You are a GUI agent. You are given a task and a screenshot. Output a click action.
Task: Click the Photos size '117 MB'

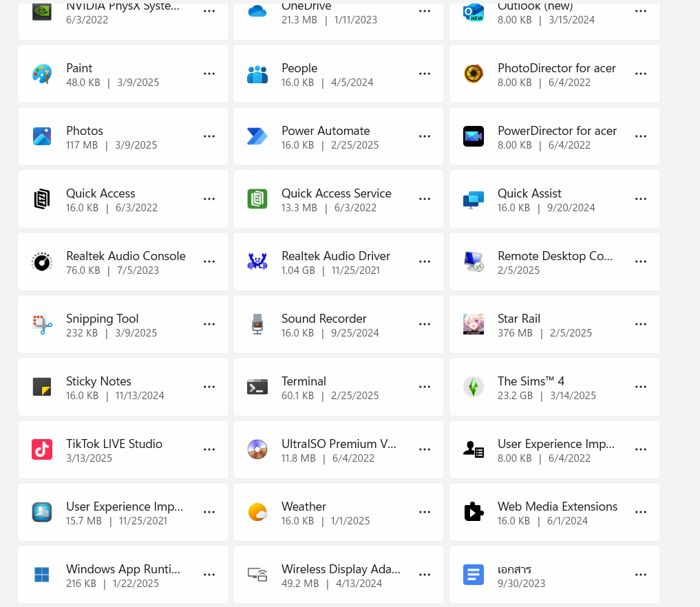(x=82, y=145)
